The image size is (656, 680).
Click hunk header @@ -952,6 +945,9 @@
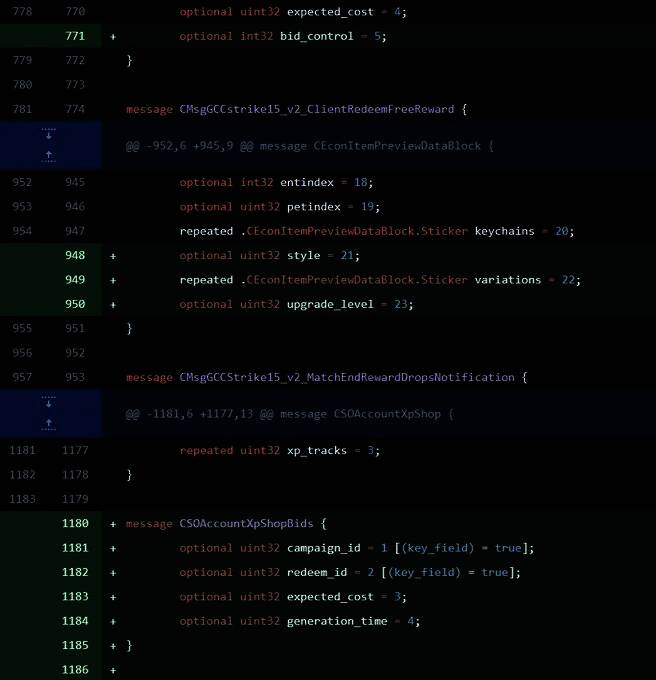coord(310,146)
